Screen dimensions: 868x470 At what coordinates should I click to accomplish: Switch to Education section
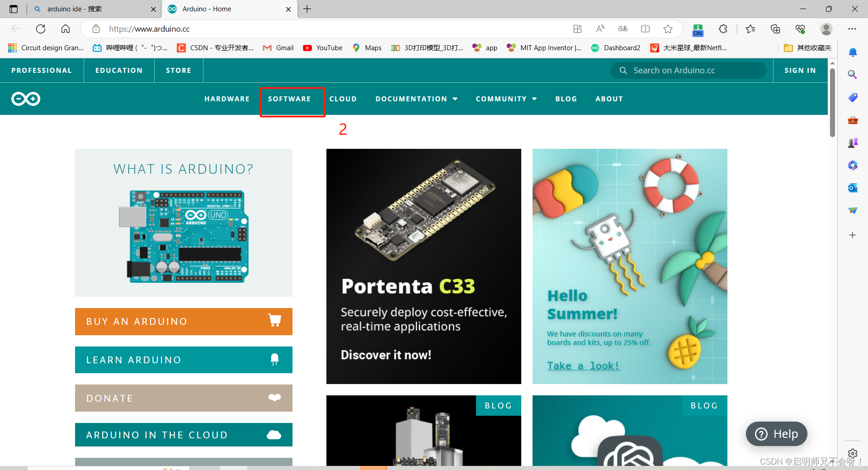[119, 71]
